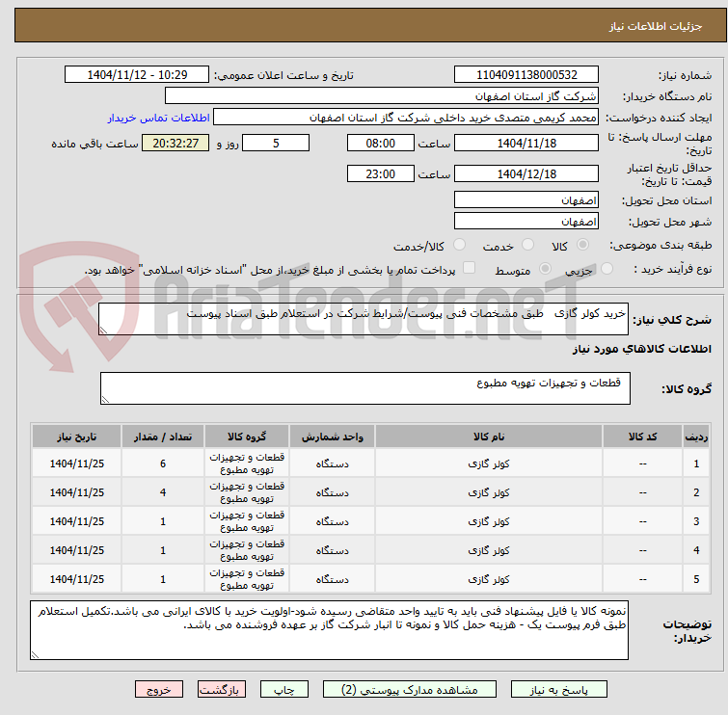Click the اطلاعات کالاهای مورد نیاز heading
728x715 pixels.
641,349
